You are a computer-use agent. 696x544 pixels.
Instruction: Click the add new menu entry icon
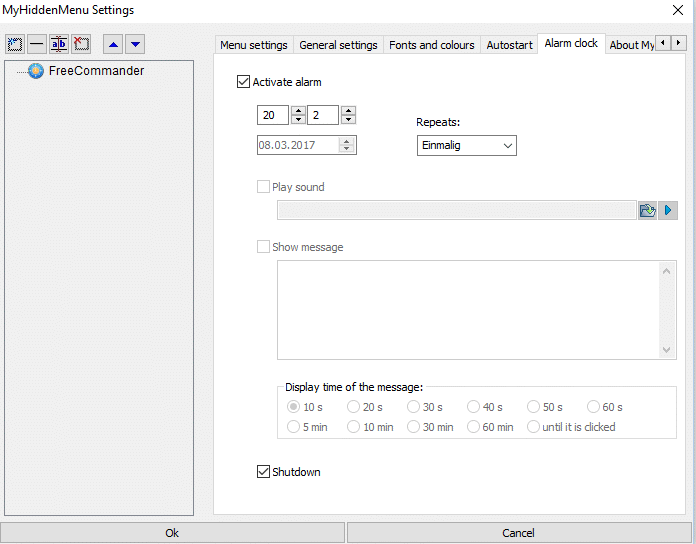click(15, 44)
